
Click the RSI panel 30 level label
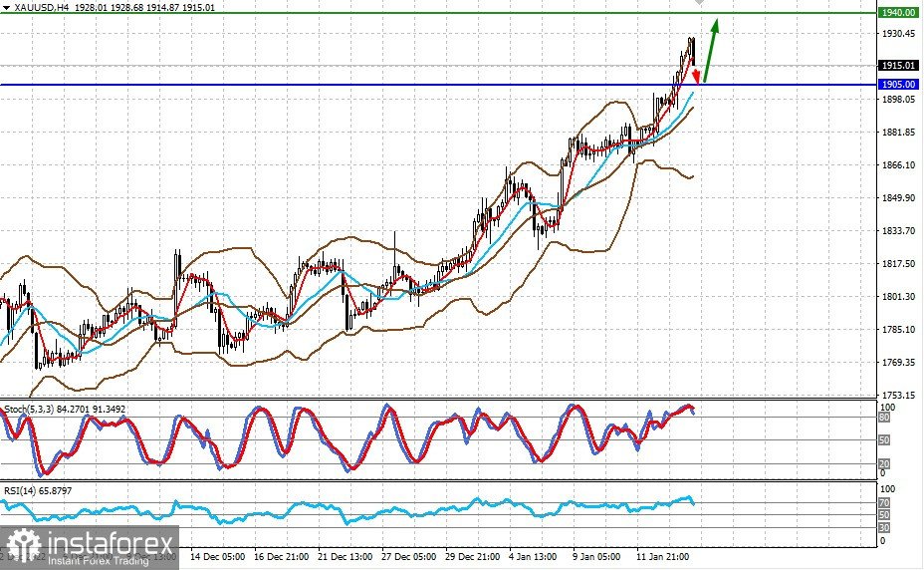884,527
